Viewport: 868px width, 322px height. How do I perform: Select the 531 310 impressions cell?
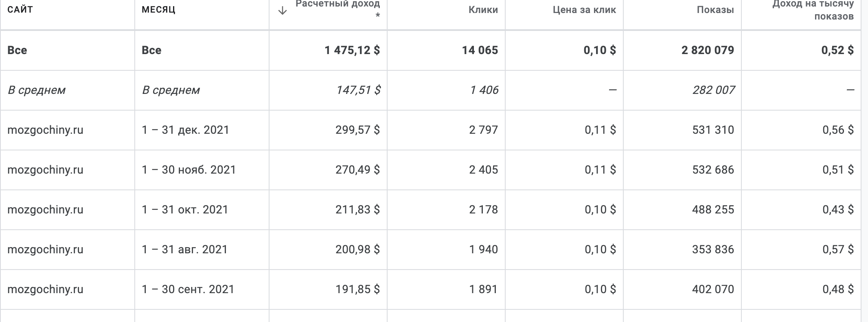point(713,130)
